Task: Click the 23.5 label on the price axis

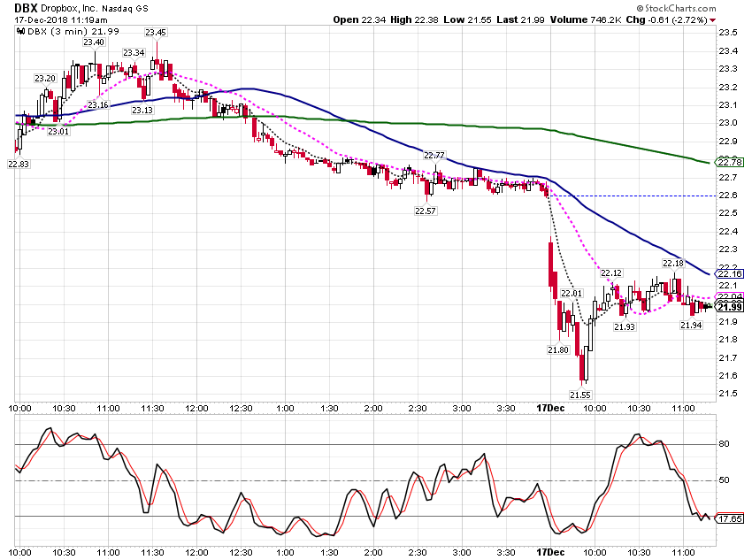Action: click(x=728, y=33)
